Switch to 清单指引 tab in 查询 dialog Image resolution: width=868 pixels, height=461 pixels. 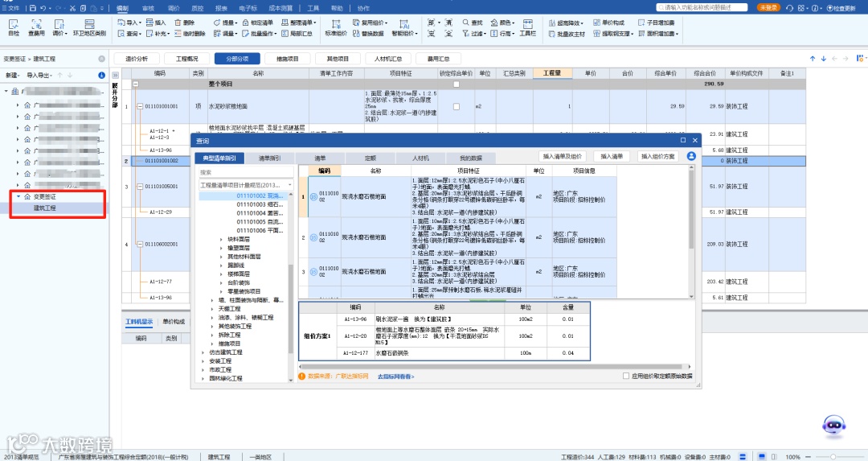(269, 158)
